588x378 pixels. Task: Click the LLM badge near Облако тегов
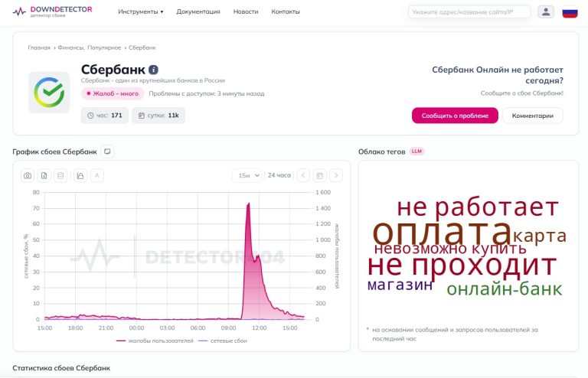click(416, 152)
